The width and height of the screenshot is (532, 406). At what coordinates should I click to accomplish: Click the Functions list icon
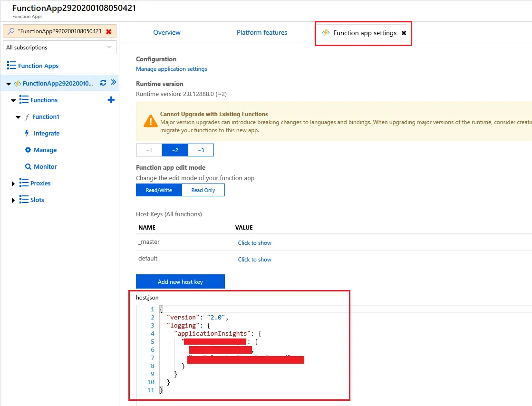tap(24, 100)
